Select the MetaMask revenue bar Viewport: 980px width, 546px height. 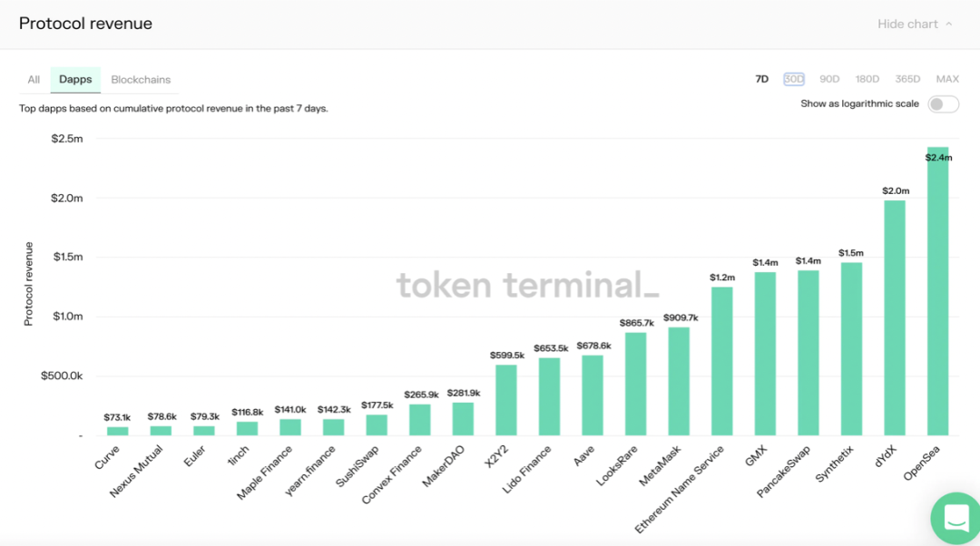tap(679, 381)
